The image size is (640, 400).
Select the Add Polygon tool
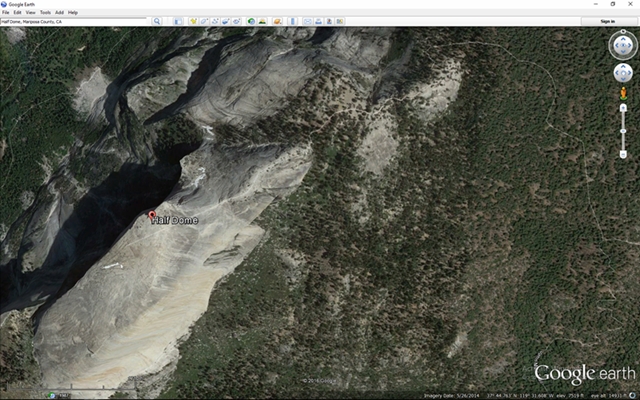[x=204, y=21]
